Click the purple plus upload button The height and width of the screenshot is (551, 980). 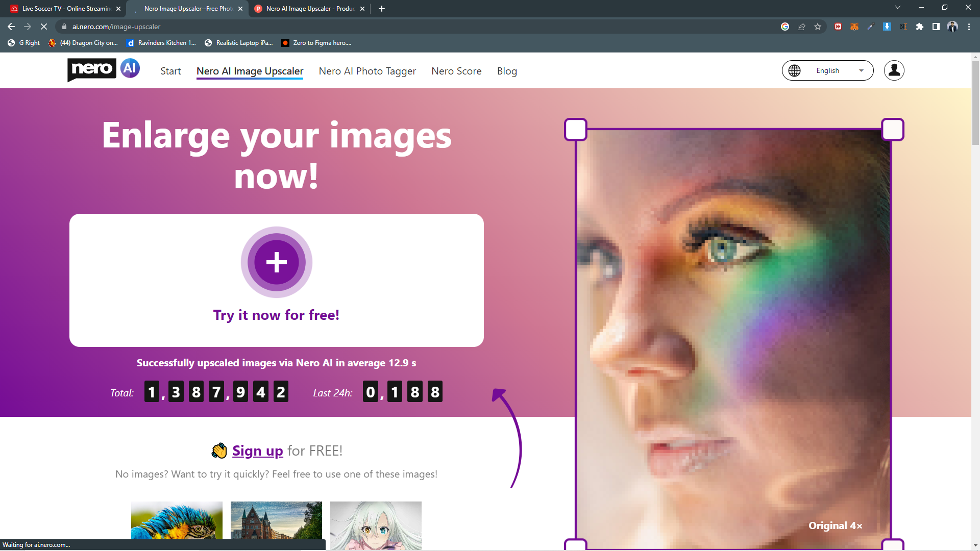pos(276,262)
